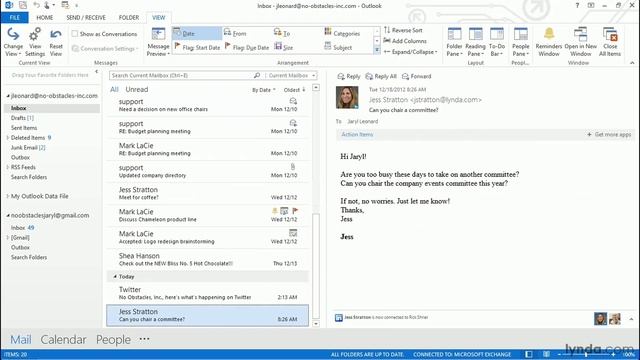Arrange by Flag: Due Date
Viewport: 640px width, 360px height.
click(247, 47)
